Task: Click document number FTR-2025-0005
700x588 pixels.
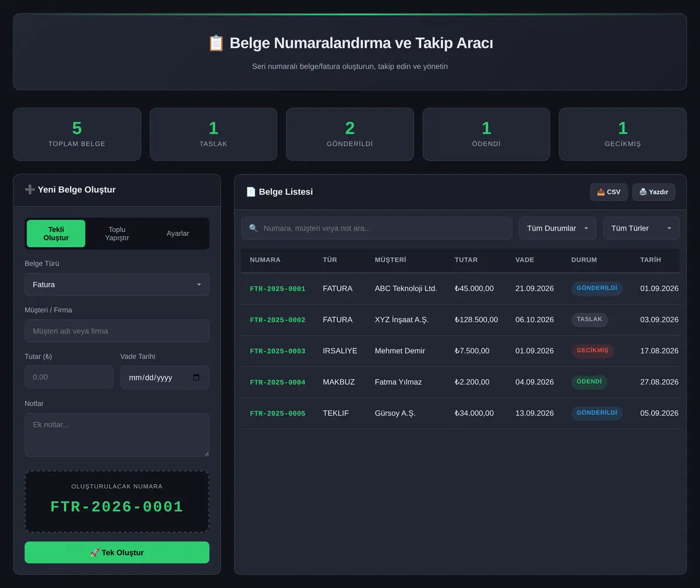Action: tap(278, 414)
